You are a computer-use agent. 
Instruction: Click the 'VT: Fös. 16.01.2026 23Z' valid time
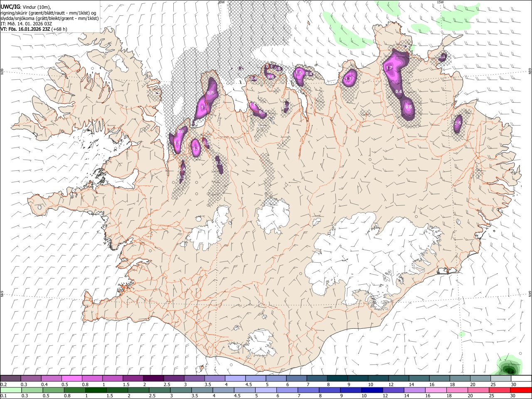click(25, 29)
